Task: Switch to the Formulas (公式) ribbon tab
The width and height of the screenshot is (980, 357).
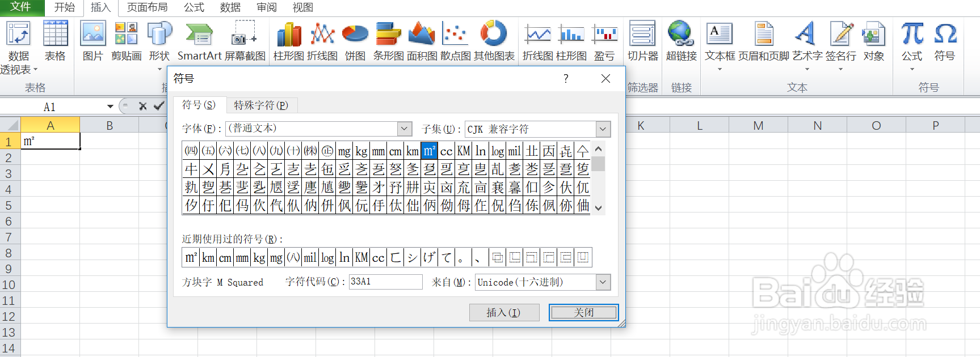Action: pyautogui.click(x=194, y=7)
